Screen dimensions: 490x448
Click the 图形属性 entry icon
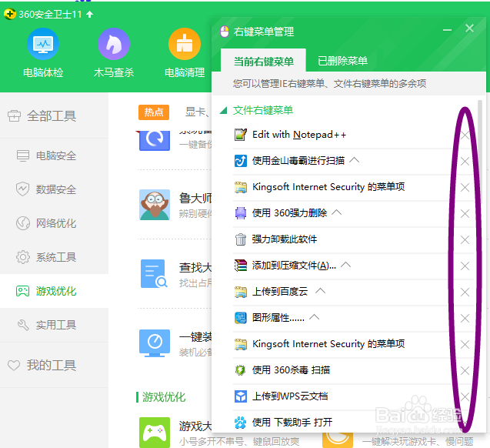pos(240,318)
